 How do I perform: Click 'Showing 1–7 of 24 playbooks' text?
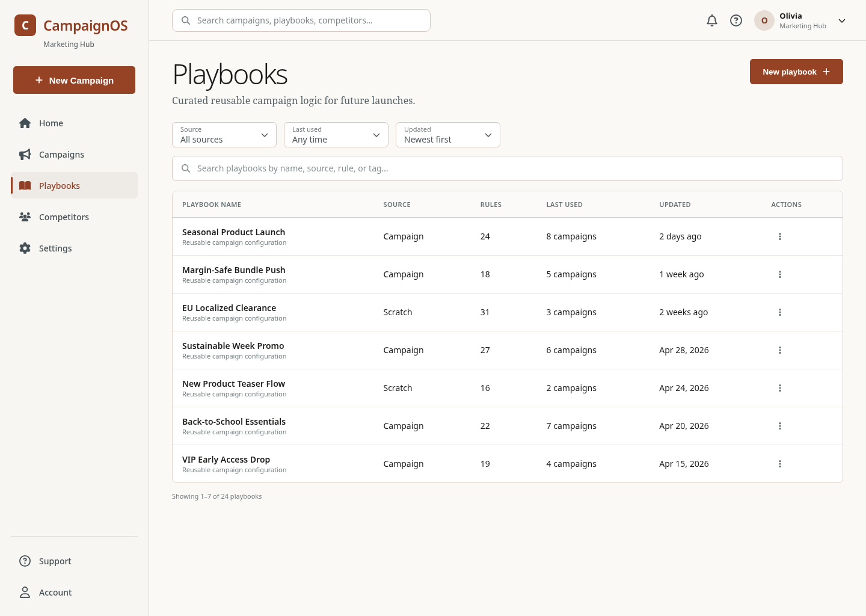[217, 496]
